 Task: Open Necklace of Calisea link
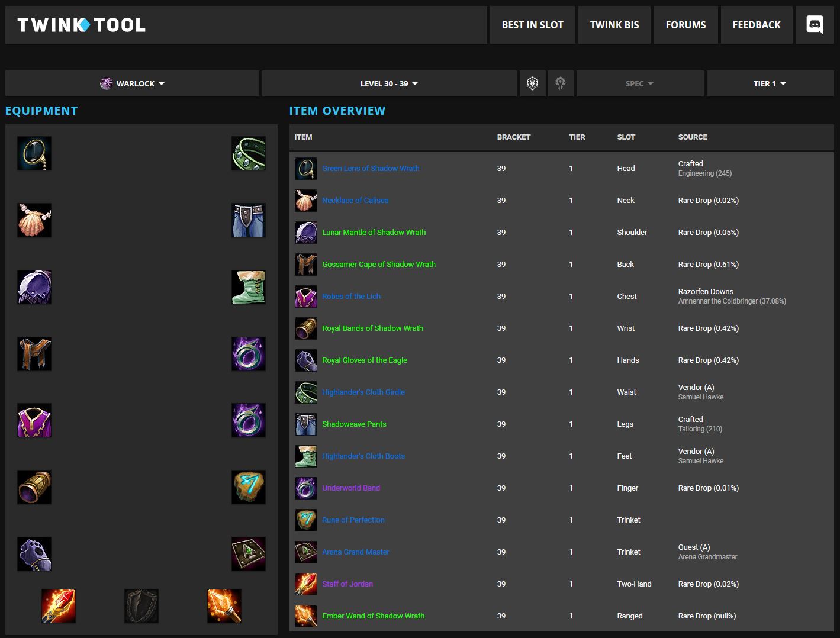pos(355,201)
